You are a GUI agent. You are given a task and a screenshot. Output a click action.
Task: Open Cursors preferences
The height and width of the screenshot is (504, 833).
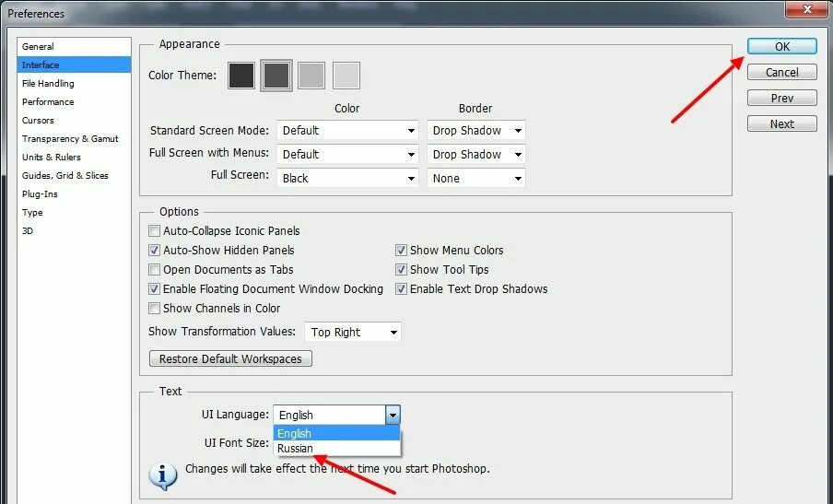[x=74, y=120]
